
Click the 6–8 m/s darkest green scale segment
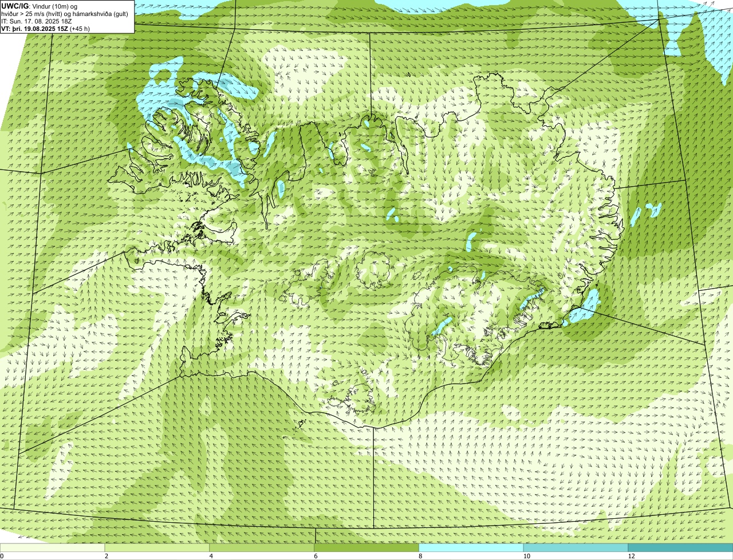coord(367,548)
